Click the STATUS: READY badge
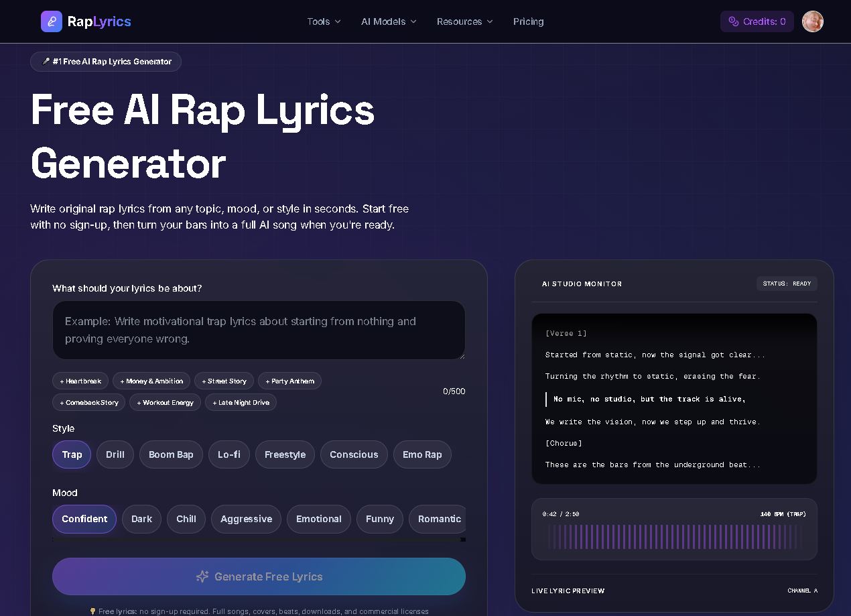 (787, 284)
